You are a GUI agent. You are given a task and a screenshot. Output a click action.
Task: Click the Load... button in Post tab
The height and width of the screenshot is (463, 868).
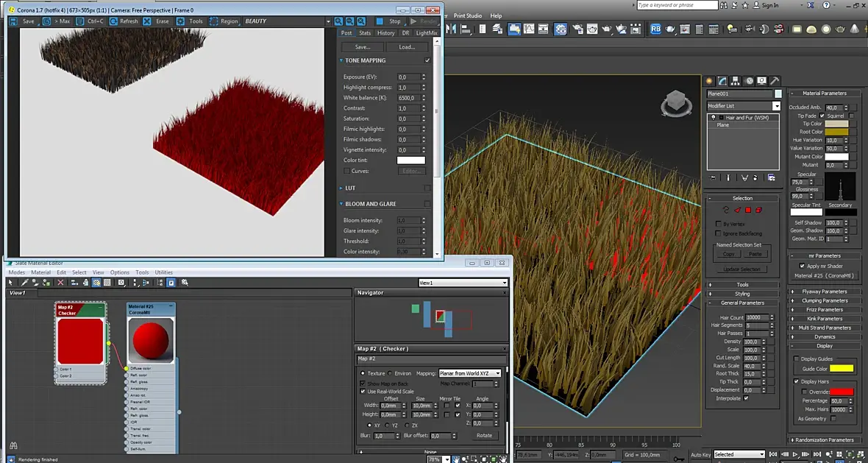tap(407, 46)
